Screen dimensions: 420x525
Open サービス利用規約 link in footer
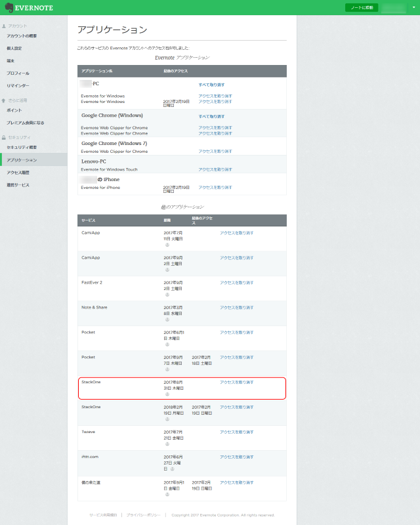click(103, 515)
